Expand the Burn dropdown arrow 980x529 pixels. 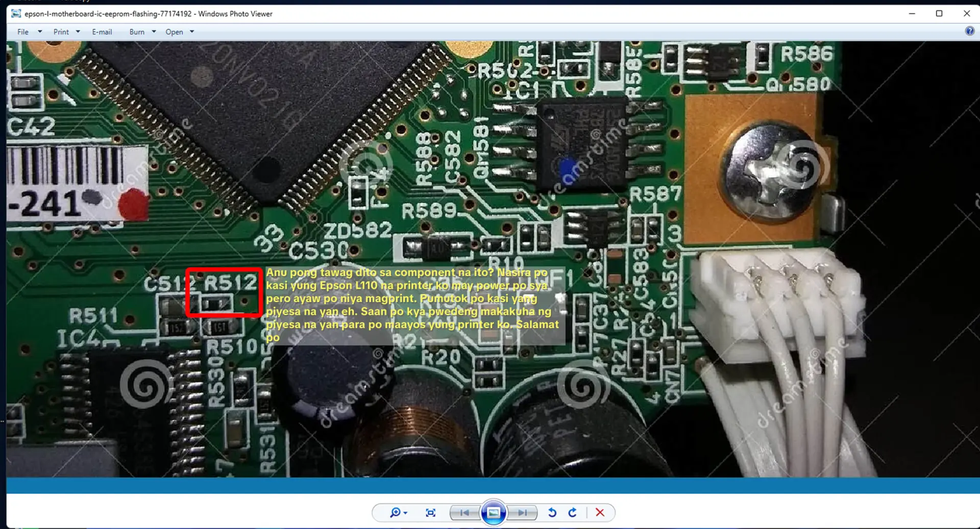pos(154,32)
